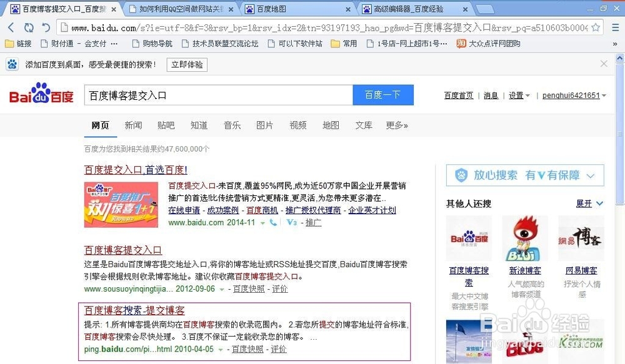Viewport: 625px width, 364px height.
Task: Click the 成功案例 sublink
Action: [223, 210]
